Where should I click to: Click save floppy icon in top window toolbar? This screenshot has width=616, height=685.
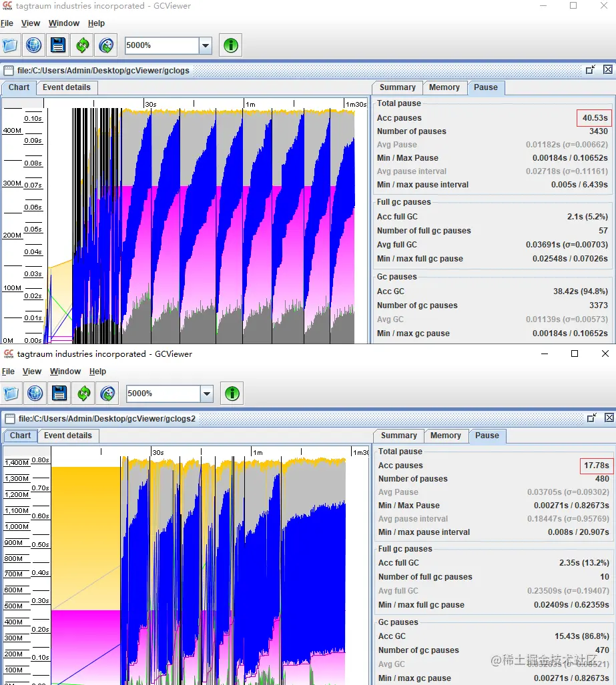57,45
